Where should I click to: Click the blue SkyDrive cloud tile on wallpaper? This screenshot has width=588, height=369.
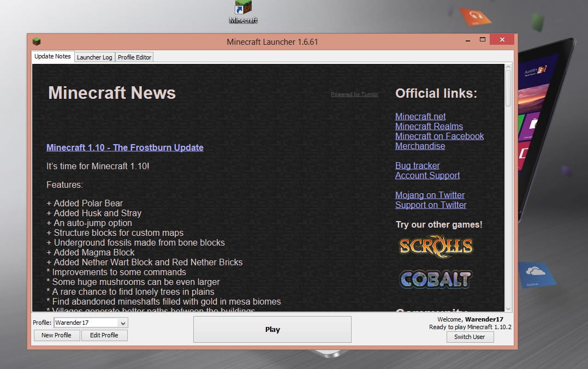point(536,275)
